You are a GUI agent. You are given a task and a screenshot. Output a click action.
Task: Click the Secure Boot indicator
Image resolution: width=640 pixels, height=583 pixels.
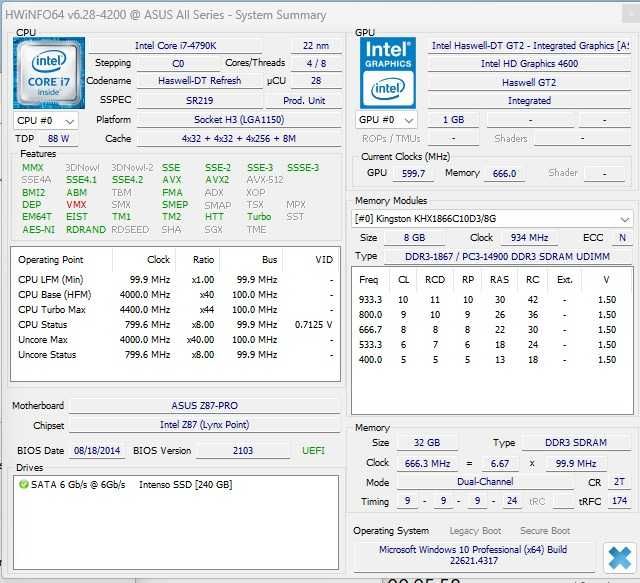(x=545, y=531)
